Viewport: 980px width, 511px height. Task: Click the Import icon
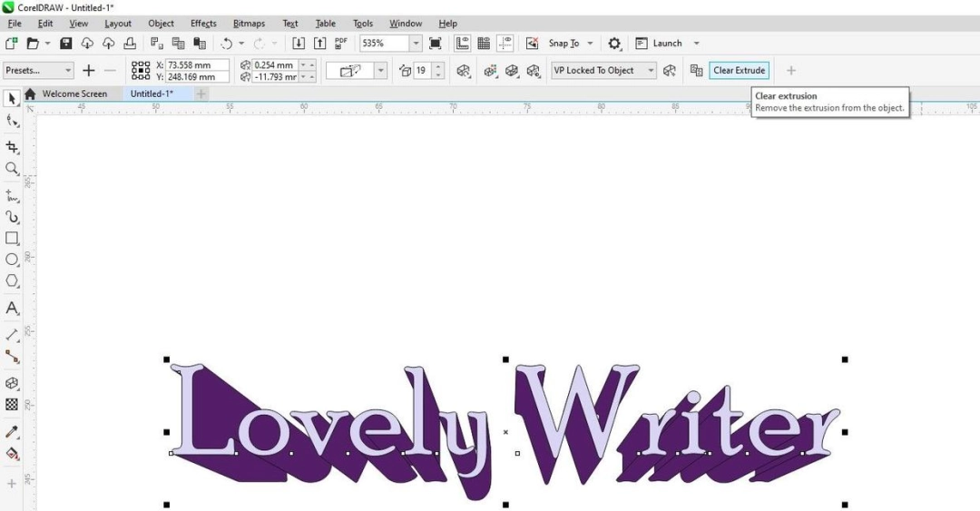click(x=299, y=44)
